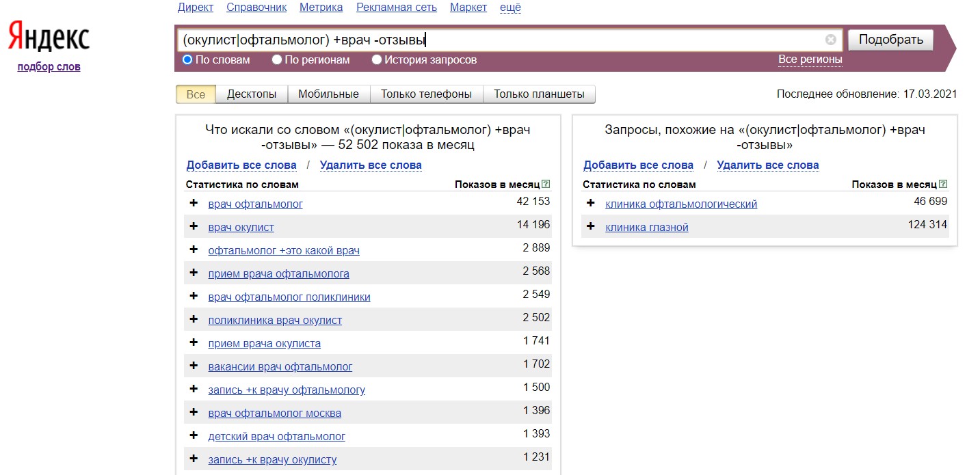Open the 'Справочник' top menu link

[x=256, y=8]
